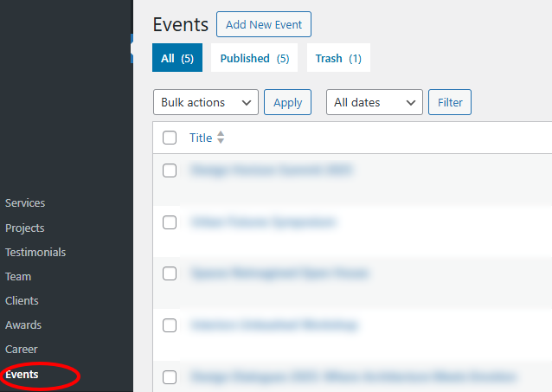Image resolution: width=552 pixels, height=392 pixels.
Task: Open the Trash events view
Action: [x=338, y=58]
